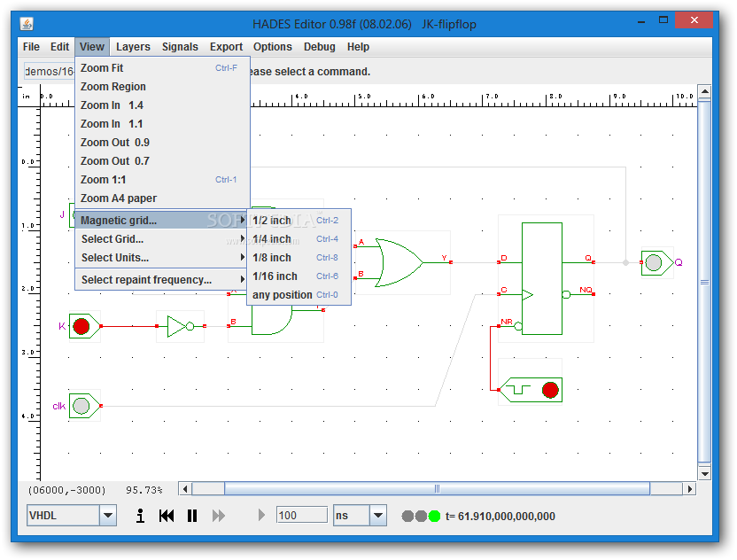Click the horizontal scrollbar right arrow

pos(689,489)
